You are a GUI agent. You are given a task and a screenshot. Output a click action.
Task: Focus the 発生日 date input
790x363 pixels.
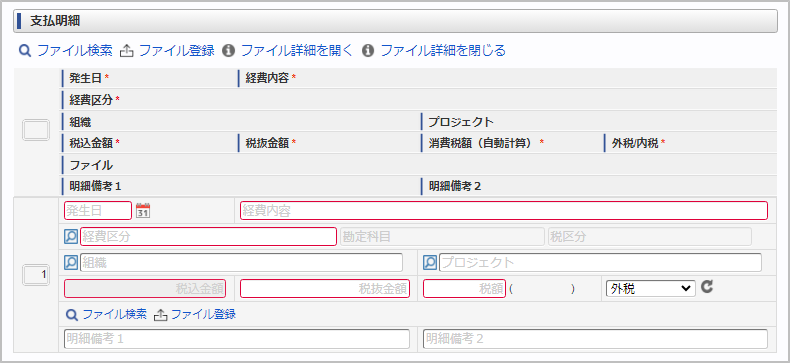[98, 211]
